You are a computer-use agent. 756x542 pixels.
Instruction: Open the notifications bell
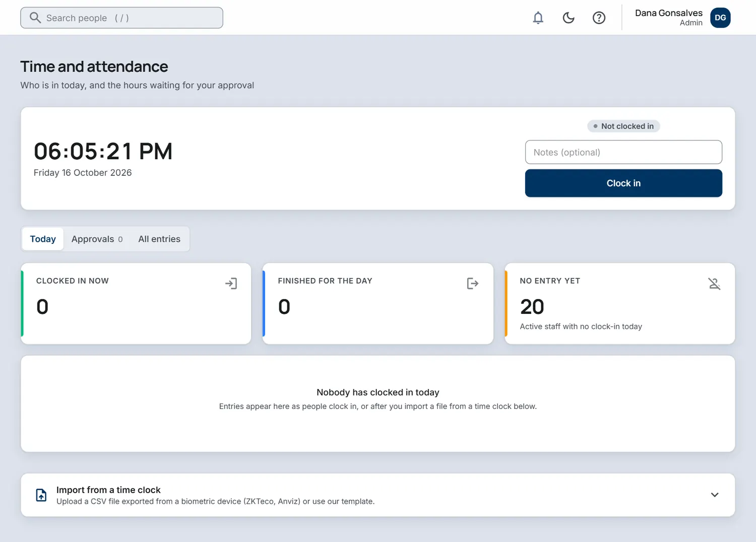pos(538,18)
